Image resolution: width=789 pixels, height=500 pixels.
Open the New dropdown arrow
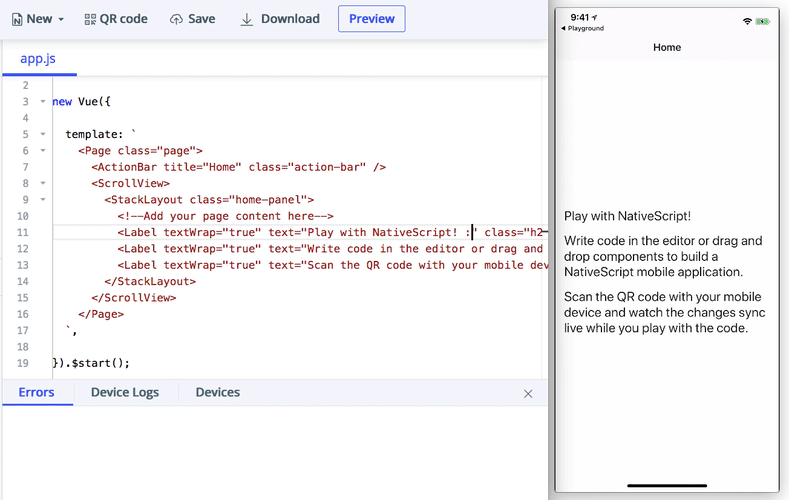(61, 20)
